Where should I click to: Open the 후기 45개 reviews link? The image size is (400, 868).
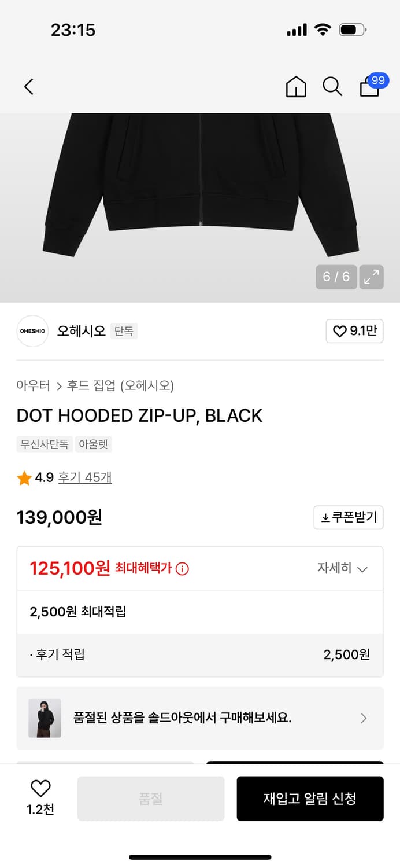coord(86,478)
